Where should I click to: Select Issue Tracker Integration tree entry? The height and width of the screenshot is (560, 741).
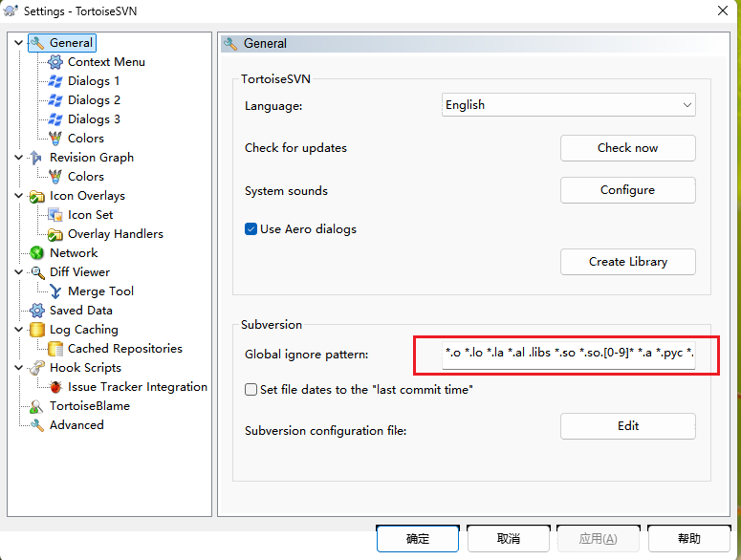point(138,387)
